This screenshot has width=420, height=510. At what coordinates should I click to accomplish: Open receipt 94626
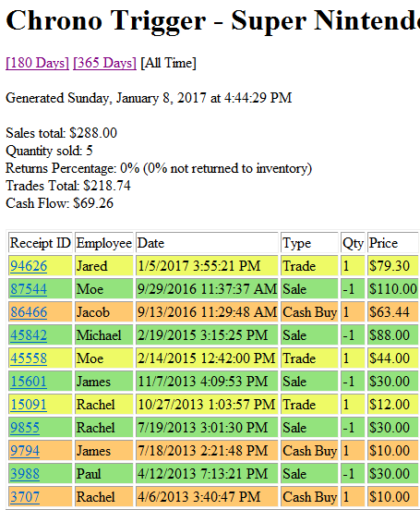point(29,266)
